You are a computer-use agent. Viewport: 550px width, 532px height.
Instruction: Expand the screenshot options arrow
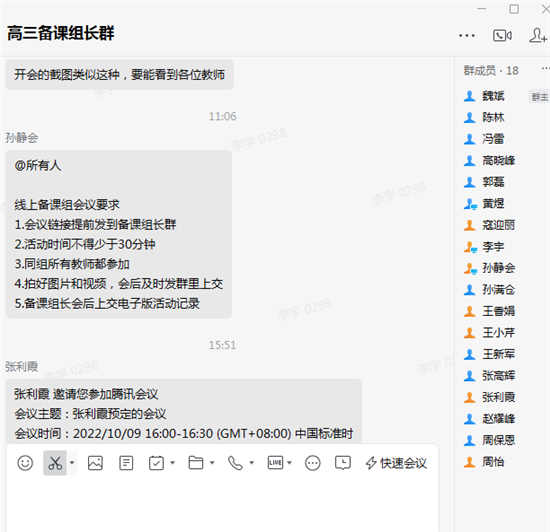click(x=72, y=463)
